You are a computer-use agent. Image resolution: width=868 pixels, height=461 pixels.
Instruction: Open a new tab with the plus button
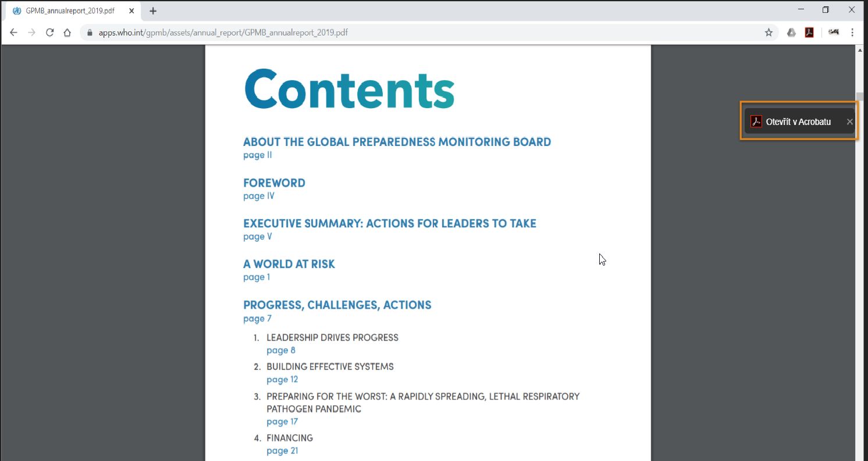click(152, 10)
